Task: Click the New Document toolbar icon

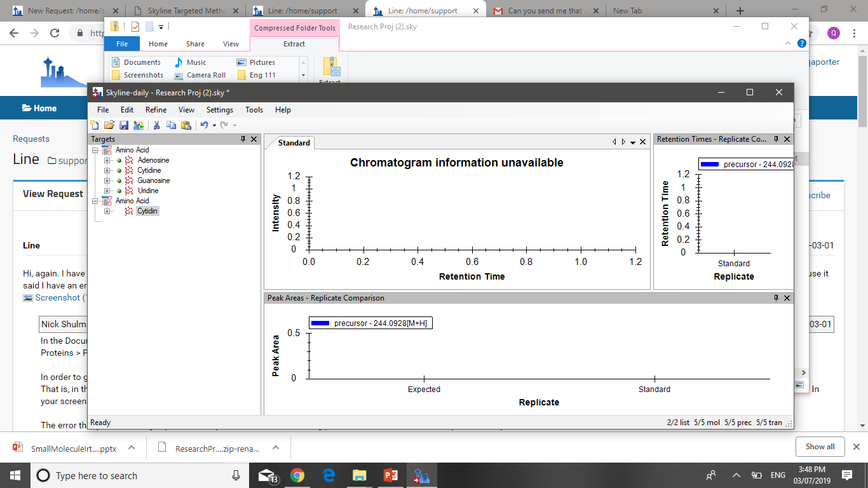Action: click(95, 125)
